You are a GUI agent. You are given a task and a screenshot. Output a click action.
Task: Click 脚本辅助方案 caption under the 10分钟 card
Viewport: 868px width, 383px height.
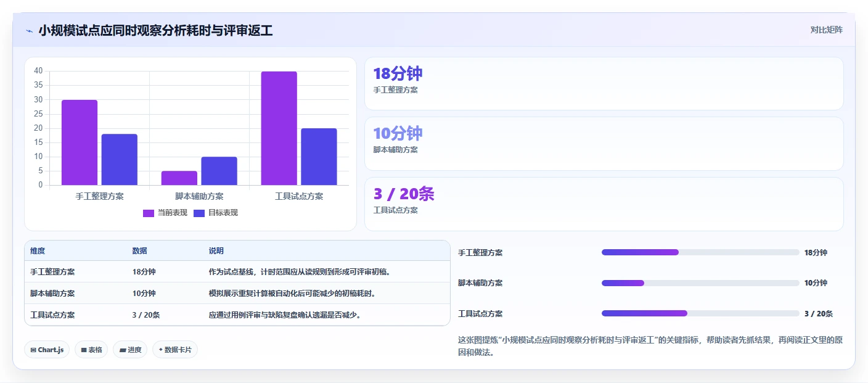pyautogui.click(x=395, y=150)
